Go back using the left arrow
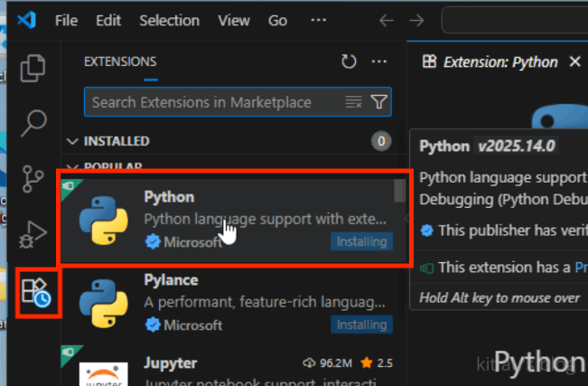 pyautogui.click(x=387, y=20)
